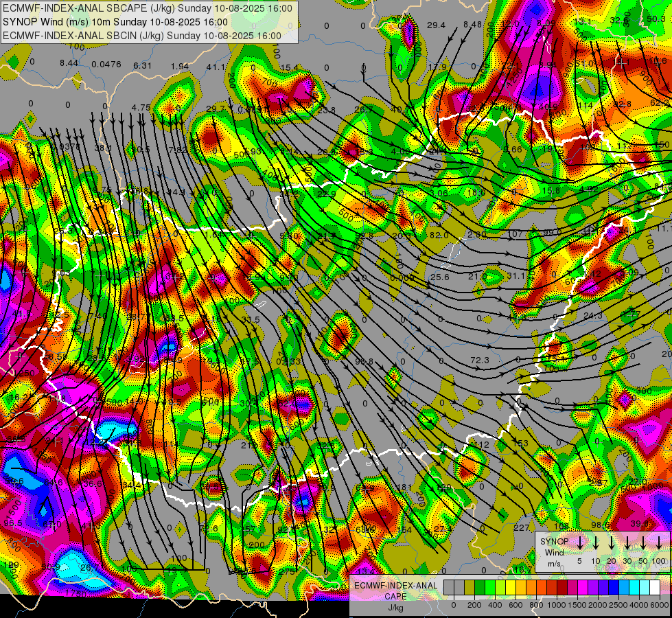
Task: Click the map value 8.48
Action: [473, 25]
